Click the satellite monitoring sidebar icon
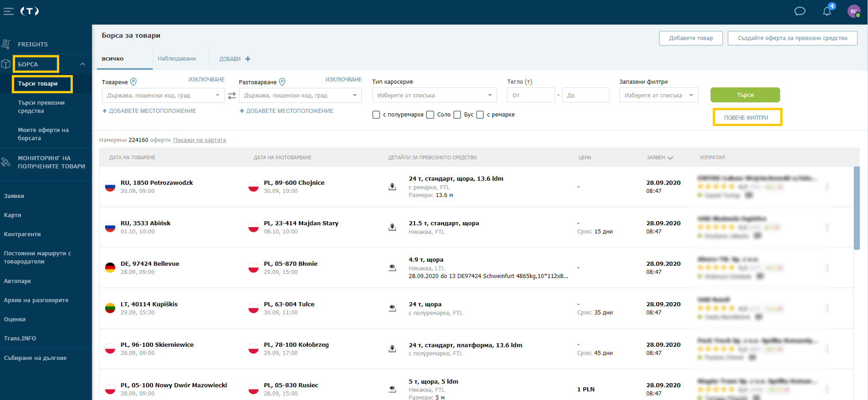 pos(6,162)
